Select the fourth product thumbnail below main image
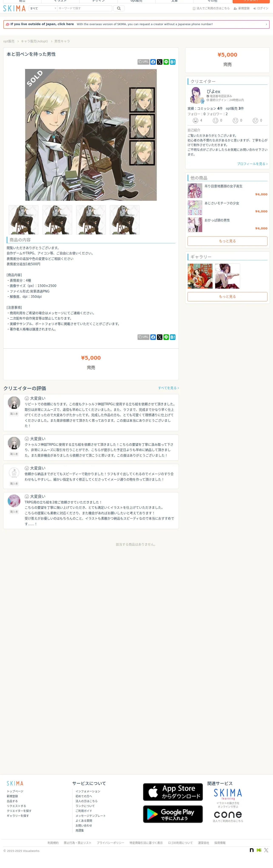Screen dimensions: 273x868 click(125, 220)
